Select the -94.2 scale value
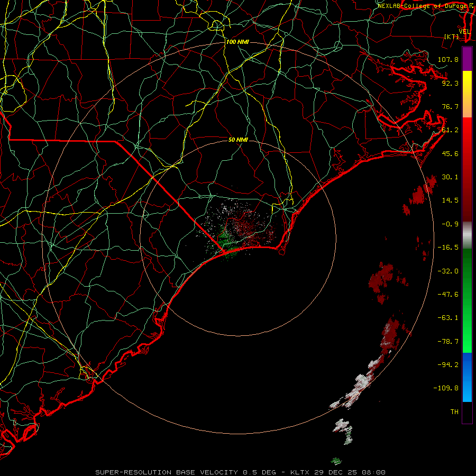This screenshot has width=476, height=476. coord(448,365)
